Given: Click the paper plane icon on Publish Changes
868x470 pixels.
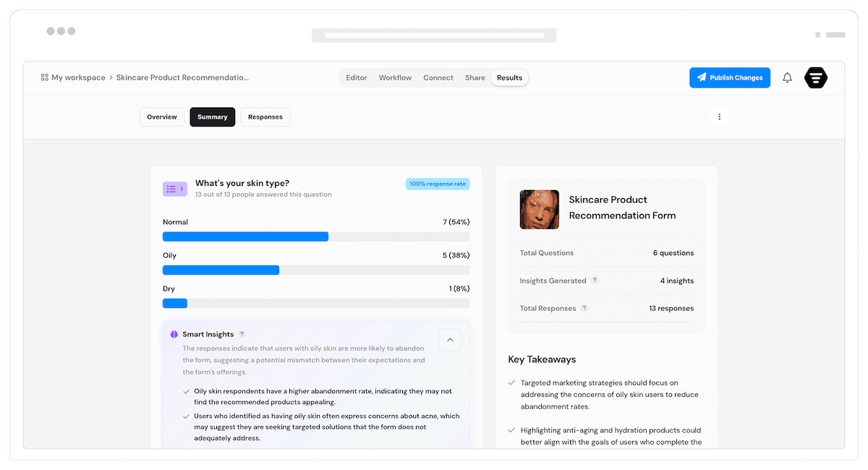Looking at the screenshot, I should [x=701, y=77].
